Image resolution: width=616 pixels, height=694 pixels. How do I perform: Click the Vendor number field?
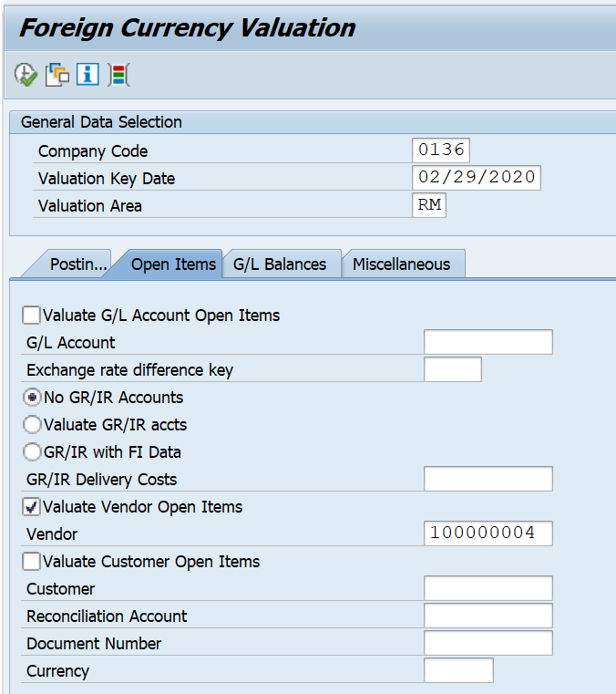488,533
